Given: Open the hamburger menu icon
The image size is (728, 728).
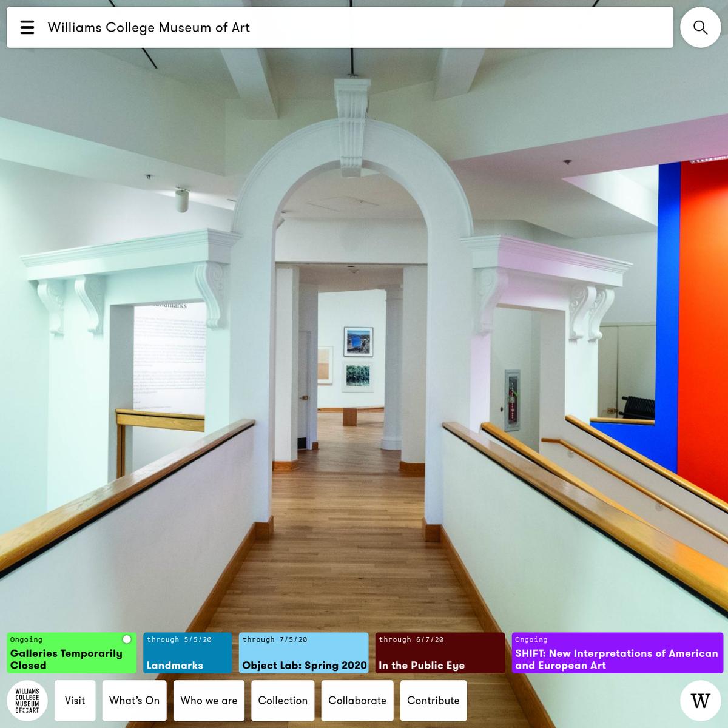Looking at the screenshot, I should click(27, 27).
